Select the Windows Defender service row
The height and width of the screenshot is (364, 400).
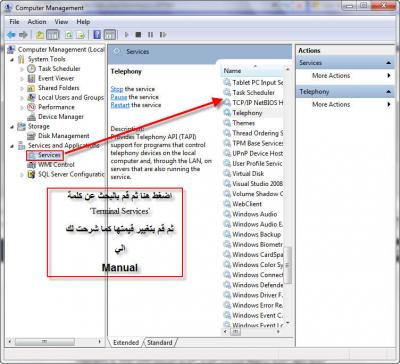[x=253, y=285]
